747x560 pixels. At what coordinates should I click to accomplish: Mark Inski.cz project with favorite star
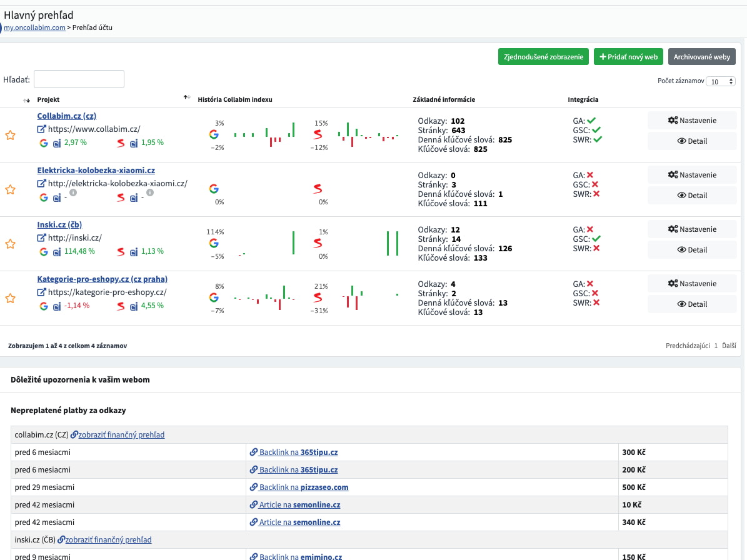pos(10,244)
